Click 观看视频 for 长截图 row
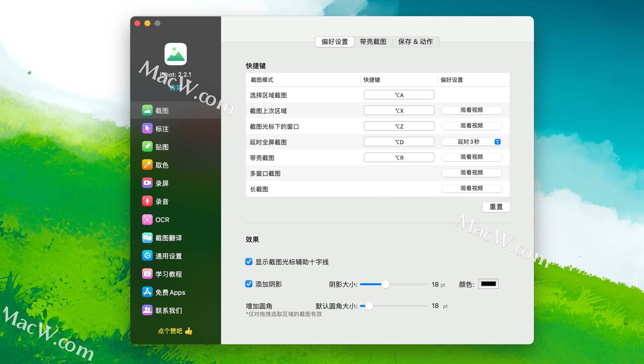The image size is (644, 364). pyautogui.click(x=472, y=188)
